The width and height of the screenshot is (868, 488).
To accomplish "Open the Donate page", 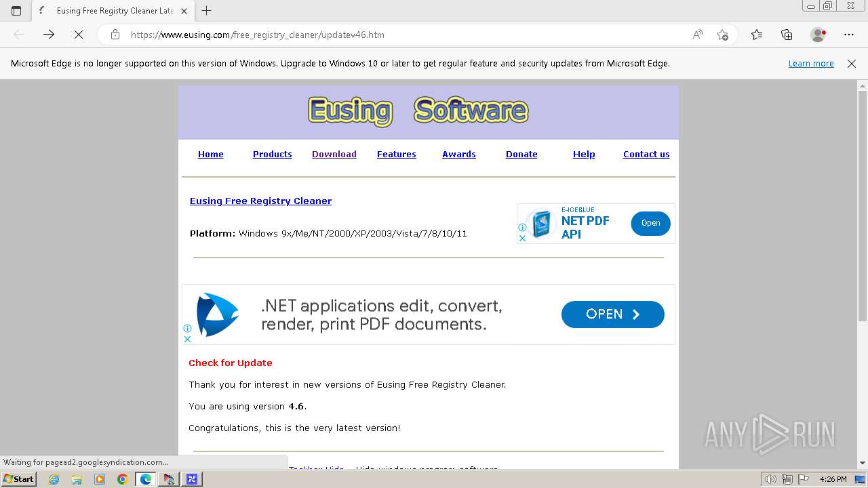I will pos(521,154).
